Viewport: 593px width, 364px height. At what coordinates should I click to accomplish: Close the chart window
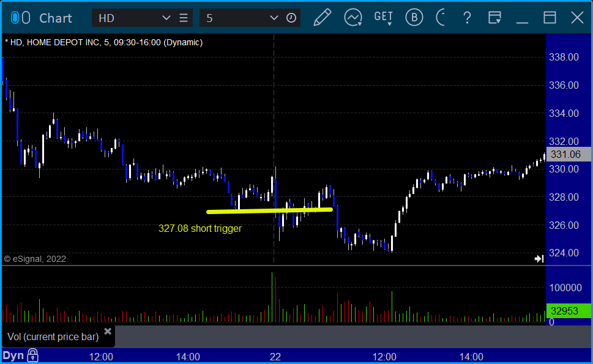tap(577, 18)
